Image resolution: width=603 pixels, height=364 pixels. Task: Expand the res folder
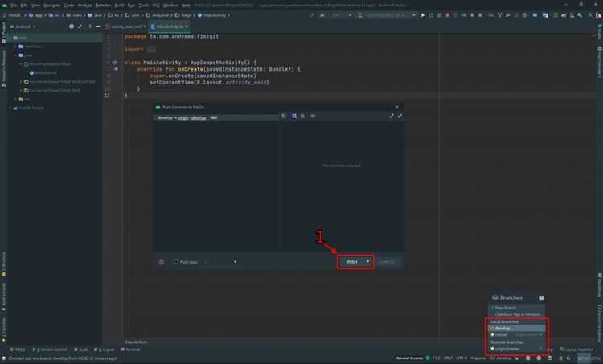(16, 99)
